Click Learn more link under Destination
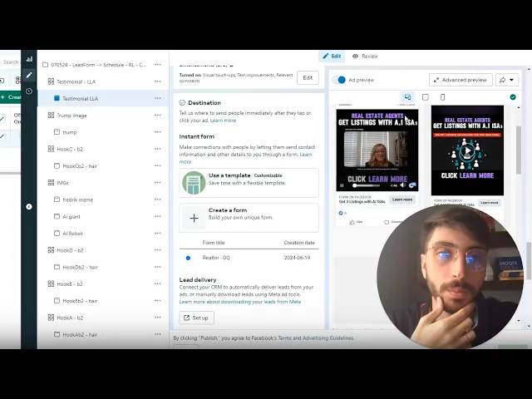 tap(223, 121)
